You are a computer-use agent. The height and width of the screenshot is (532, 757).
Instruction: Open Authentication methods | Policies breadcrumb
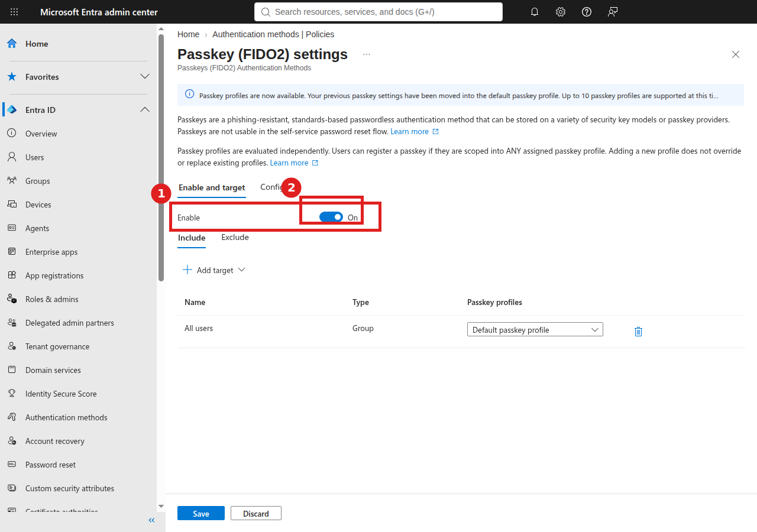click(273, 34)
